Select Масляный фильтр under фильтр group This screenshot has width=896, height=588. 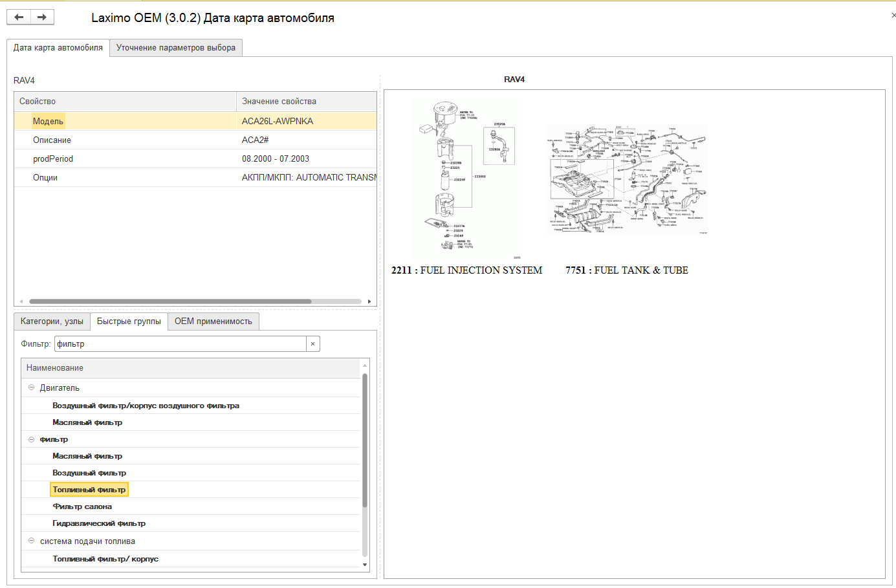pos(191,456)
